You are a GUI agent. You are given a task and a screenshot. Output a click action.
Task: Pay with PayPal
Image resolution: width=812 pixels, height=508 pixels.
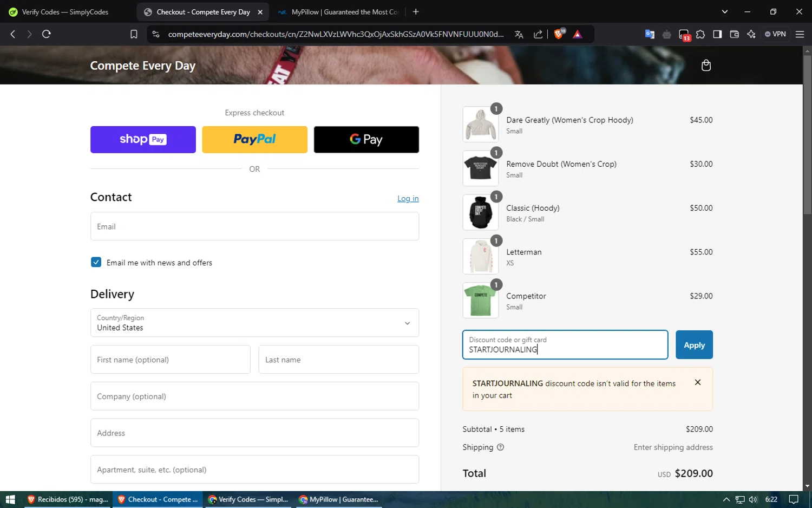254,140
